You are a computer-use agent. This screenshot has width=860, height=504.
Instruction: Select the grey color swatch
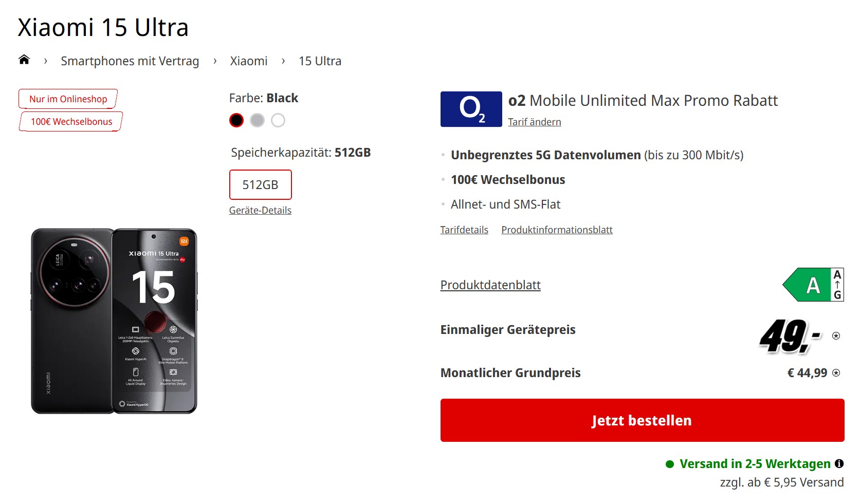257,120
